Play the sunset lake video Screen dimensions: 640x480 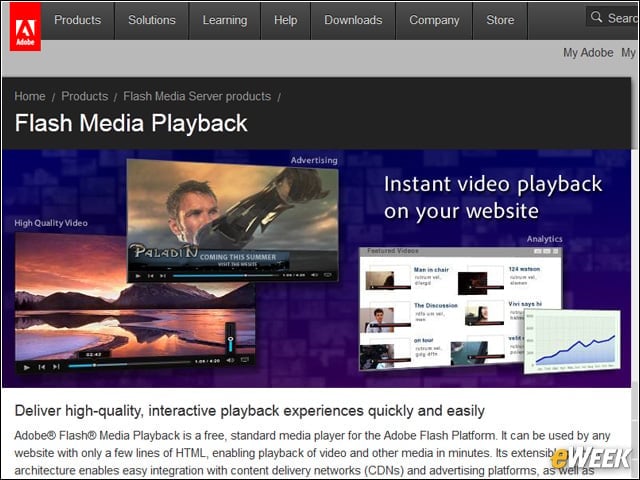27,367
